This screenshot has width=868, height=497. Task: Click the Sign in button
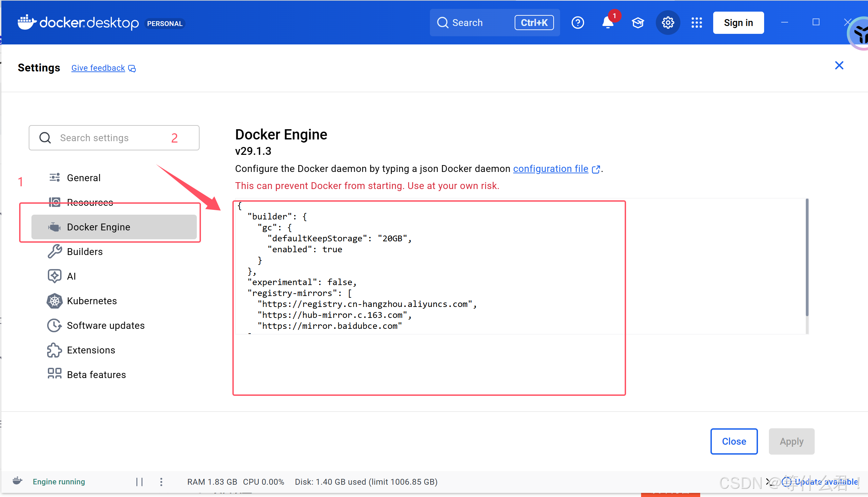click(738, 23)
